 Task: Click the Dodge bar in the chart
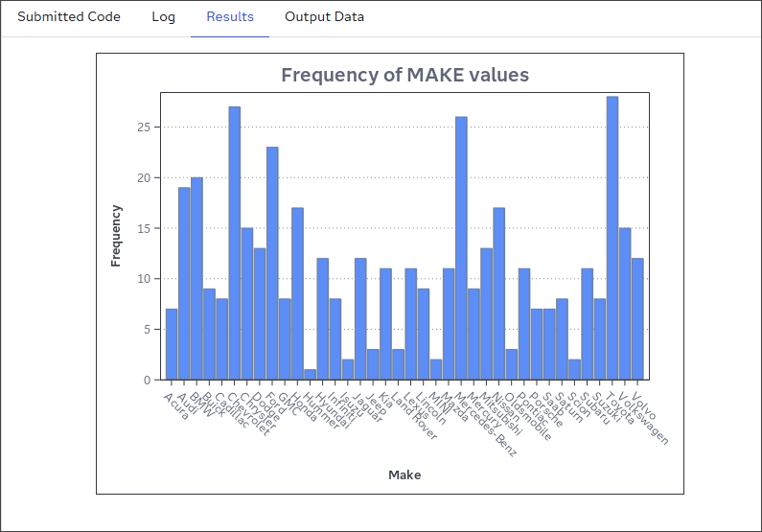click(260, 313)
